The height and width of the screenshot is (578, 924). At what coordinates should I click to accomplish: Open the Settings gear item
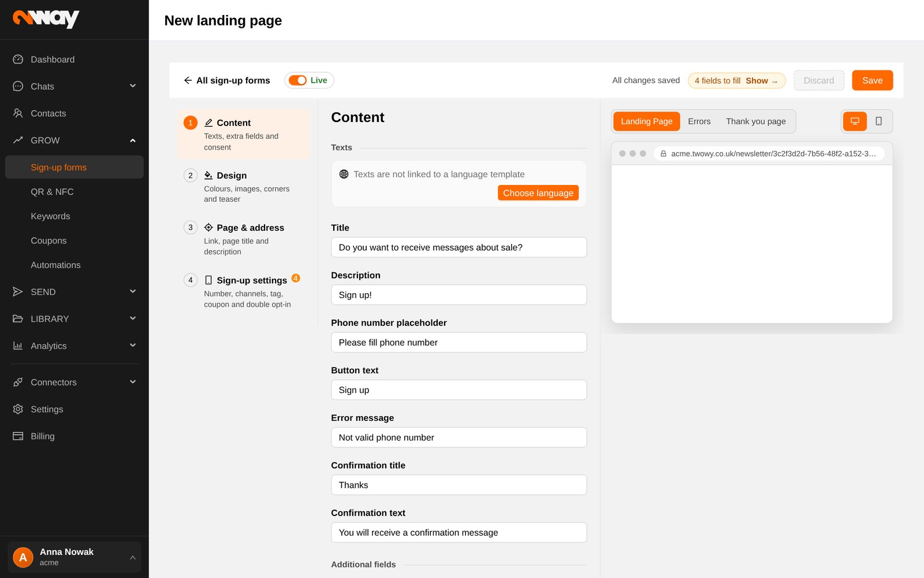74,409
